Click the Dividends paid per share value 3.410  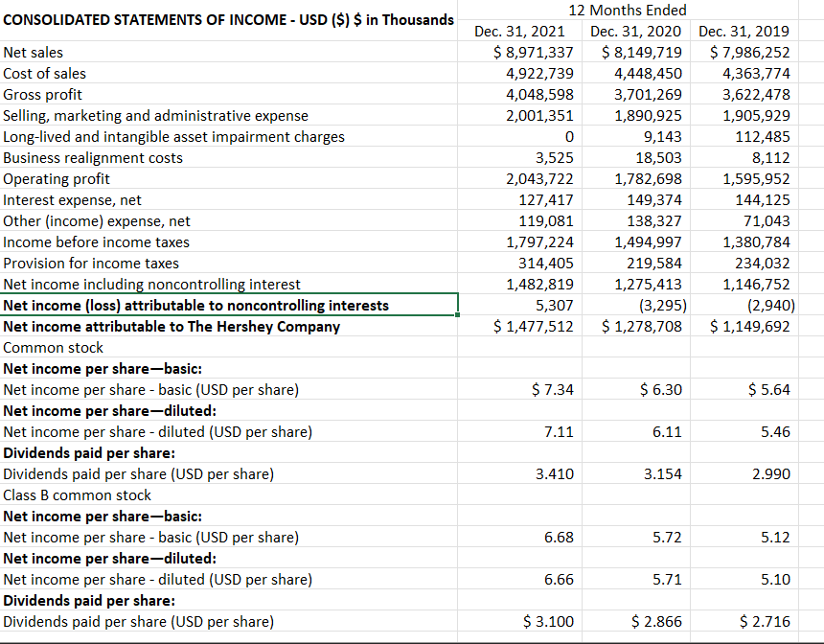(x=553, y=473)
